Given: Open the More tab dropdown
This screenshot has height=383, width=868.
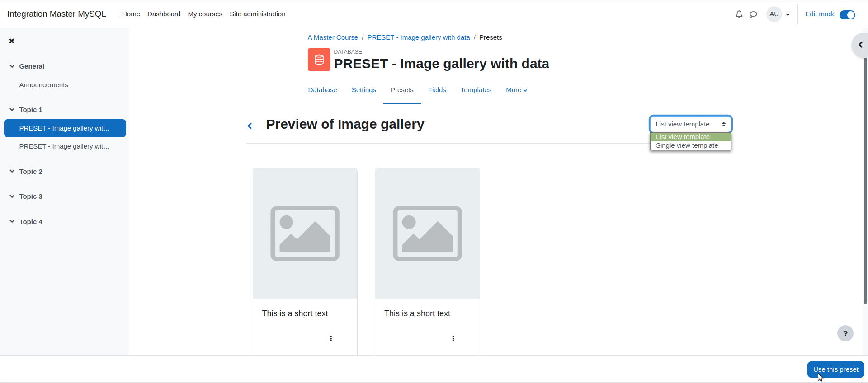Looking at the screenshot, I should point(516,90).
